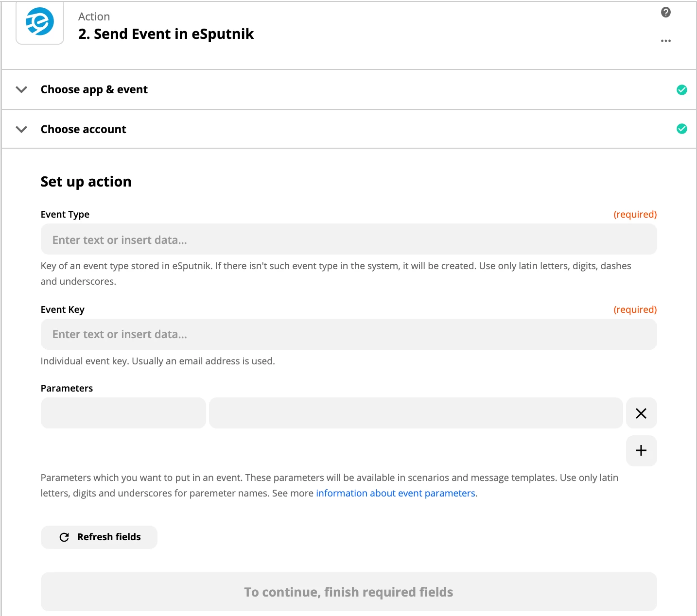
Task: Add a new parameter with plus icon
Action: coord(641,450)
